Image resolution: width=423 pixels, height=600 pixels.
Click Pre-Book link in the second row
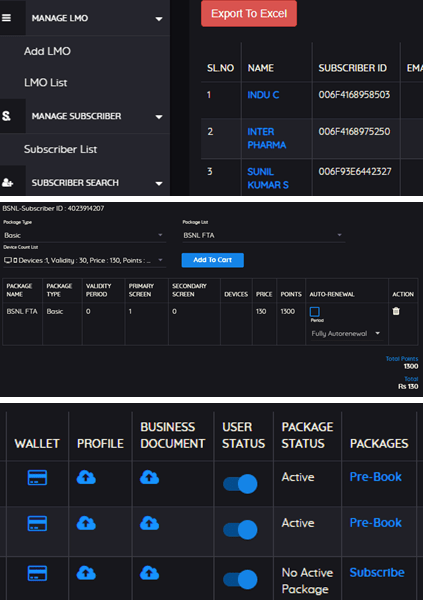pyautogui.click(x=376, y=523)
